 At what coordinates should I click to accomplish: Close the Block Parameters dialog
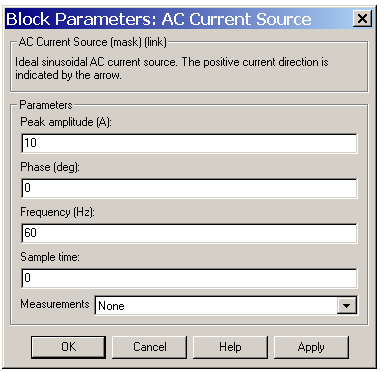(x=362, y=18)
